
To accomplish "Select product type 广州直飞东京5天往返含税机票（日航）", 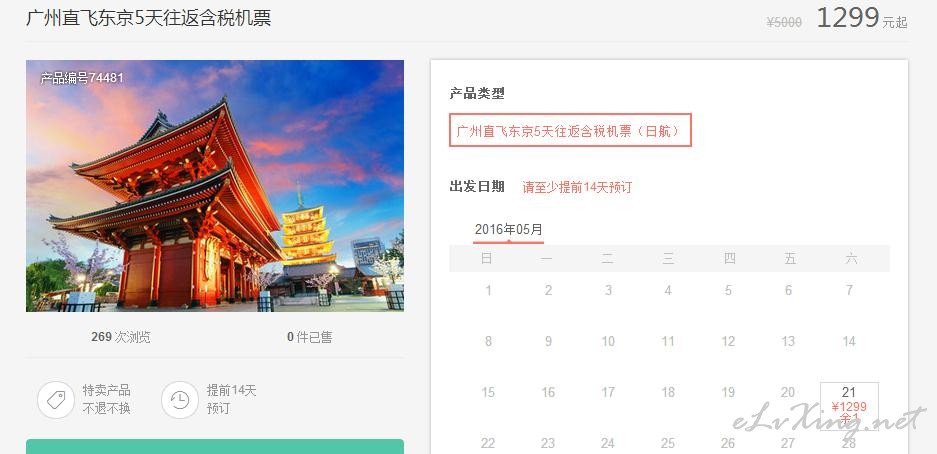I will (x=570, y=130).
